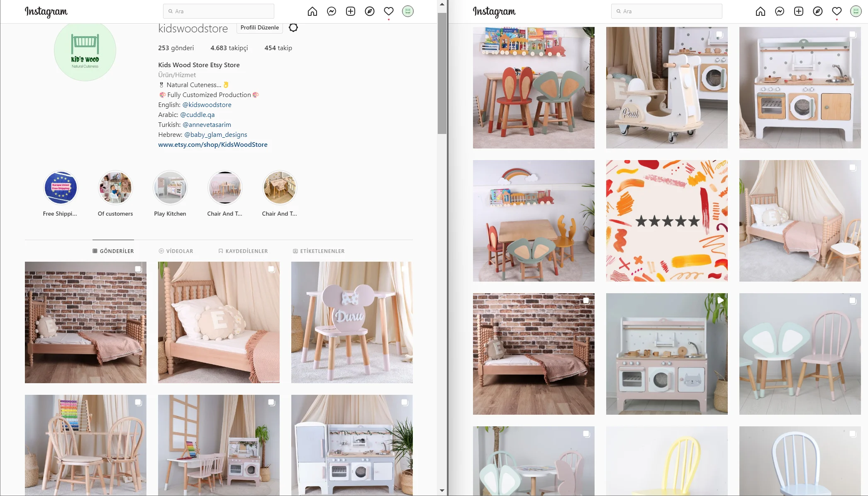
Task: Open Messenger icon in left Instagram window
Action: pyautogui.click(x=331, y=11)
